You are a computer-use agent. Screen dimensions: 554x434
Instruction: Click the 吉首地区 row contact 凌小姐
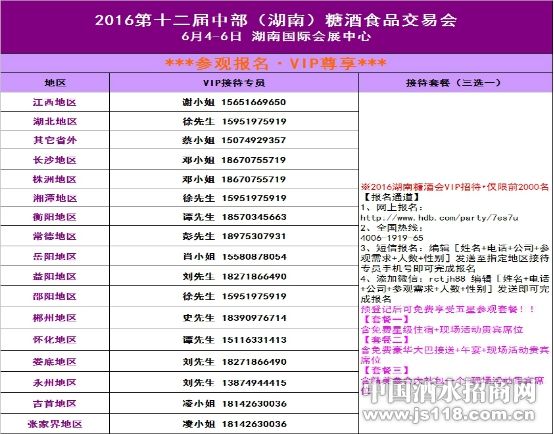(234, 404)
